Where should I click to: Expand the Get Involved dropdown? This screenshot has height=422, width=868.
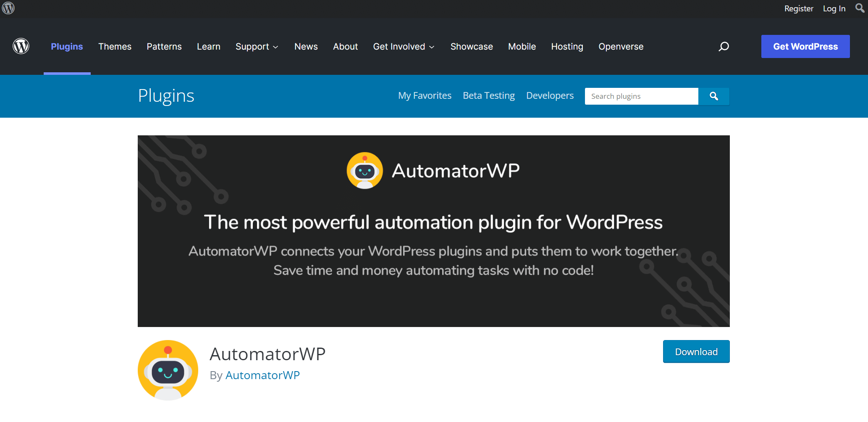404,46
